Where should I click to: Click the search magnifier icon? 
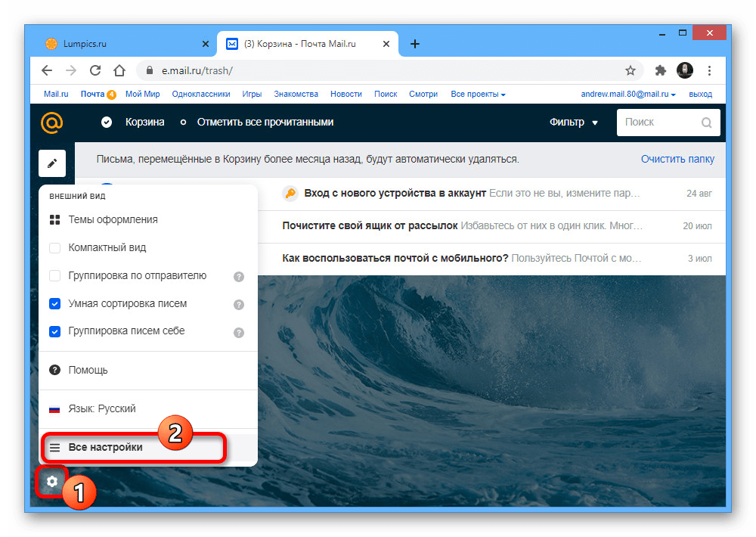[x=706, y=123]
